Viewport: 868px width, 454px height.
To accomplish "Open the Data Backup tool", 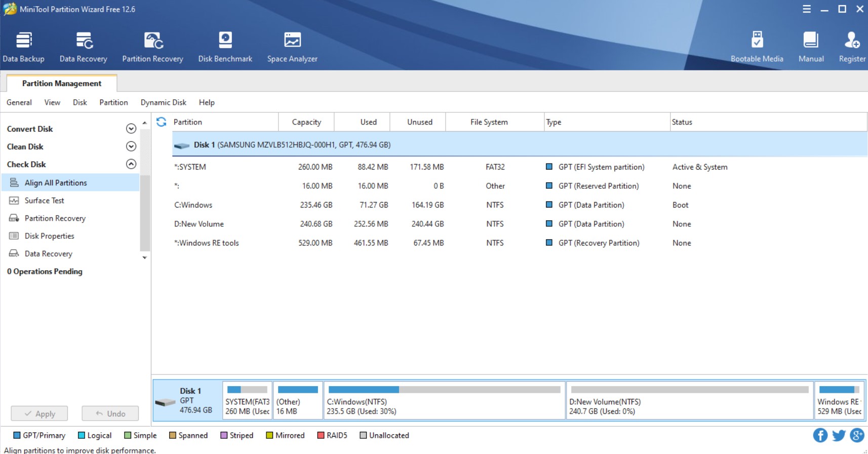I will [24, 48].
